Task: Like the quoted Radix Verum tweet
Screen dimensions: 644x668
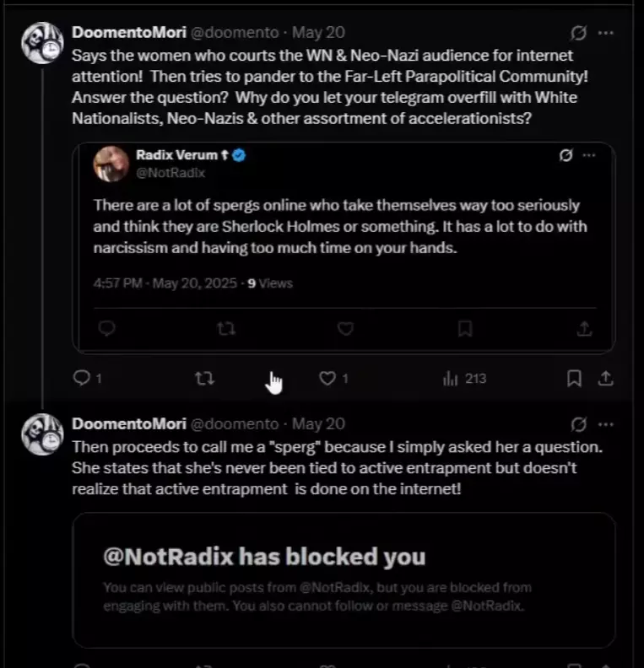Action: 345,328
